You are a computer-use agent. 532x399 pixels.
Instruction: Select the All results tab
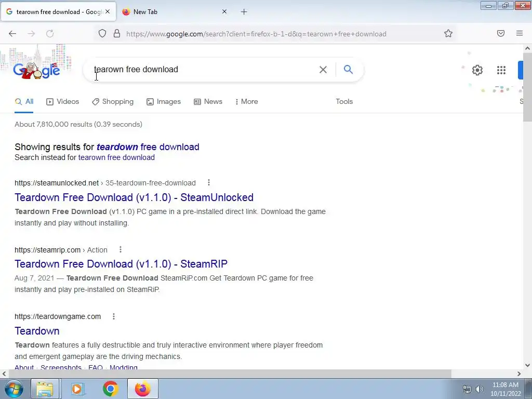tap(24, 102)
